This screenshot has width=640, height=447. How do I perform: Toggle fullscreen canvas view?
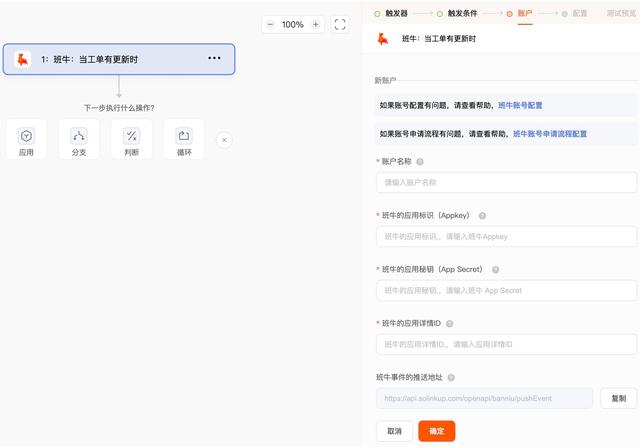pyautogui.click(x=340, y=24)
